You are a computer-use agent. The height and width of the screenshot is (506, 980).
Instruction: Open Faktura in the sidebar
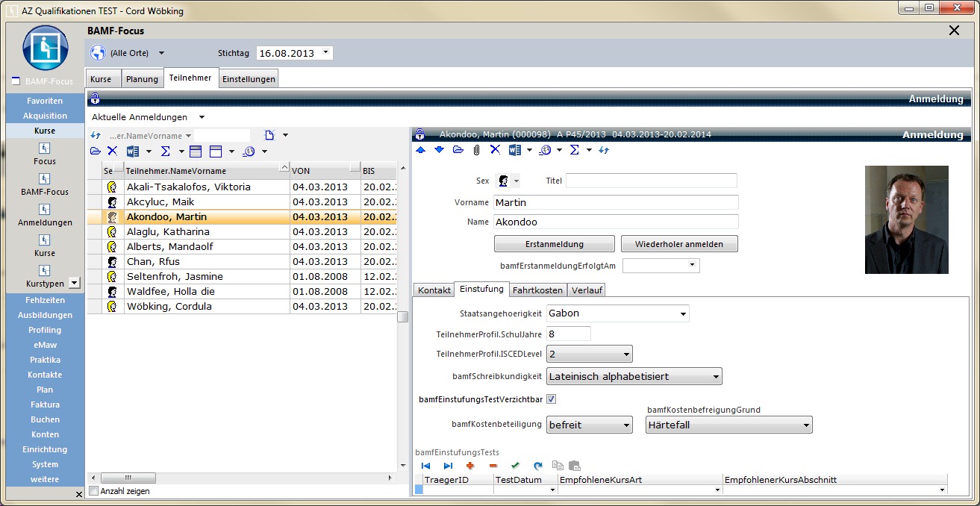click(45, 405)
